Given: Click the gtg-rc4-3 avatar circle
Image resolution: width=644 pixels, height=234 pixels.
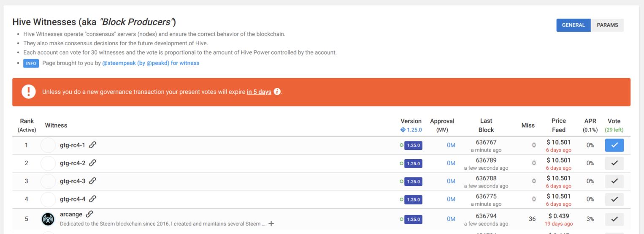Looking at the screenshot, I should click(x=48, y=181).
